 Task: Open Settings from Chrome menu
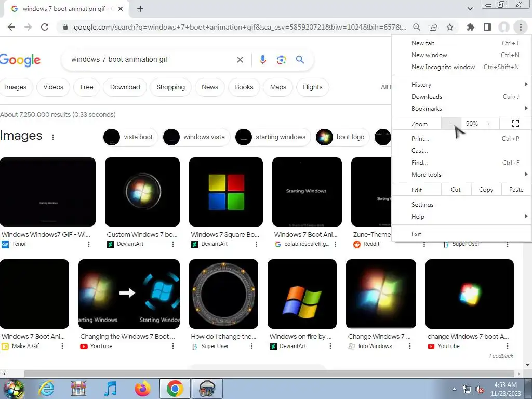(462, 205)
